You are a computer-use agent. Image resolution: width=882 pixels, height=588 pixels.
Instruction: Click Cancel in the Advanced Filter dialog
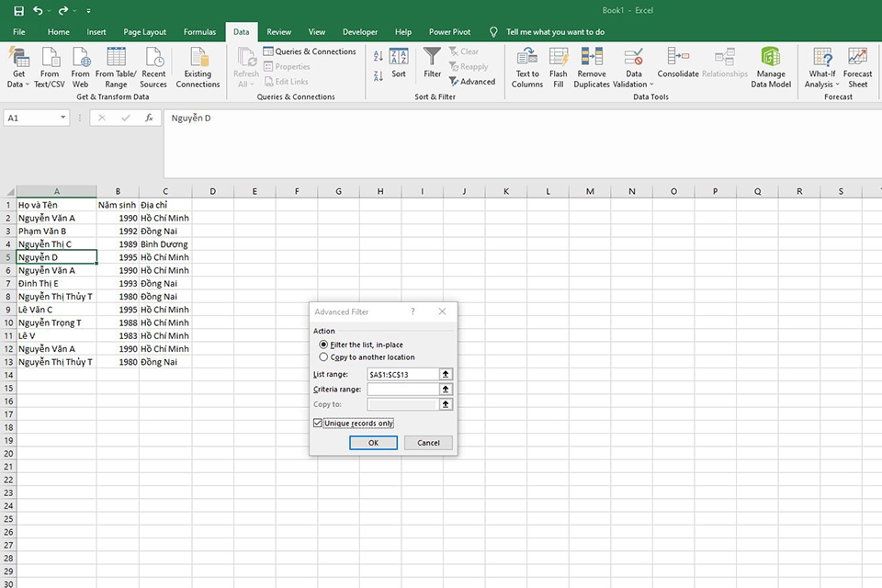[x=429, y=443]
